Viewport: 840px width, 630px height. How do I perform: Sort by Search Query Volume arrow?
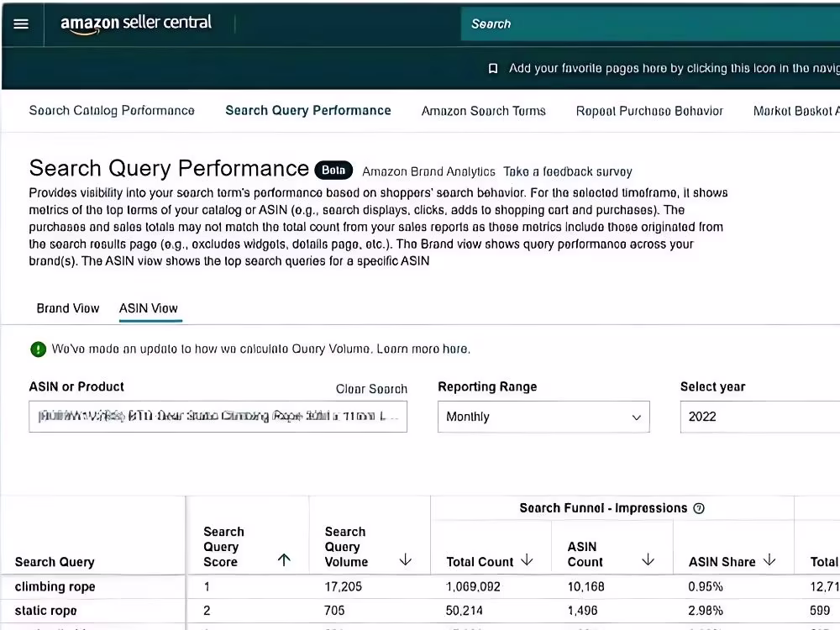pyautogui.click(x=406, y=559)
